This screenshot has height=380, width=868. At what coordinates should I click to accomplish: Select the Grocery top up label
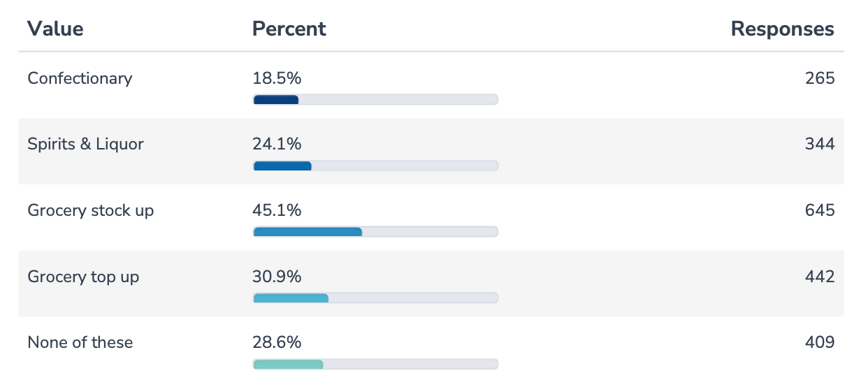coord(83,277)
